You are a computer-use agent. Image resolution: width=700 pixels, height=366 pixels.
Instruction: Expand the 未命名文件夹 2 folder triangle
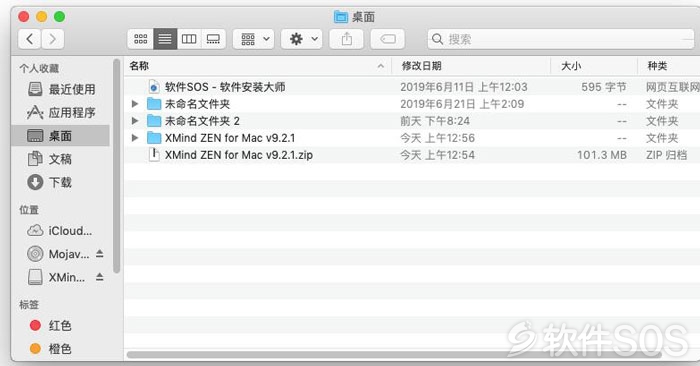[135, 121]
